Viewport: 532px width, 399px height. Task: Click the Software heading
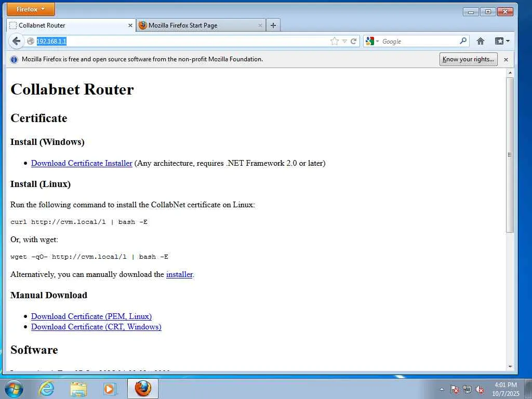pyautogui.click(x=34, y=350)
